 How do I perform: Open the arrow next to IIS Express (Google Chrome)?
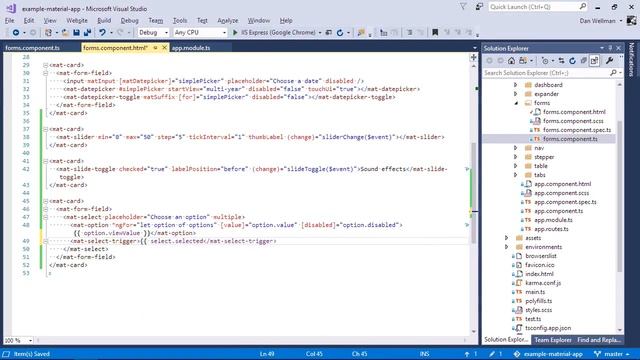pos(320,33)
